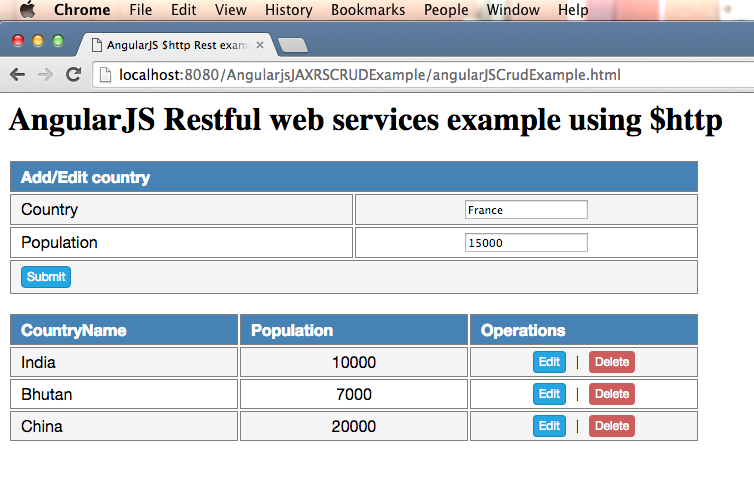Open the Bookmarks menu

[x=368, y=10]
